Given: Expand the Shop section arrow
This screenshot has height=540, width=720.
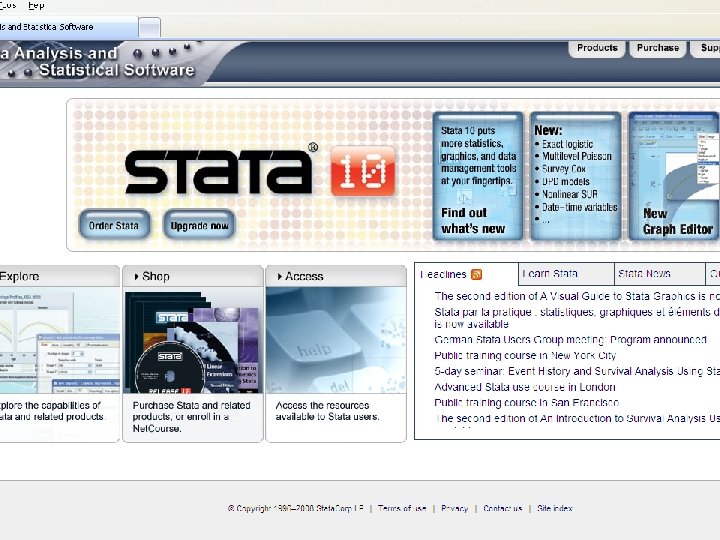Looking at the screenshot, I should click(136, 276).
